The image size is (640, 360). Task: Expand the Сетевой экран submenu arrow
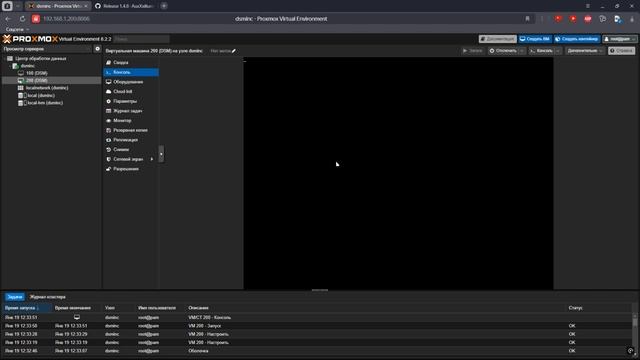[152, 159]
